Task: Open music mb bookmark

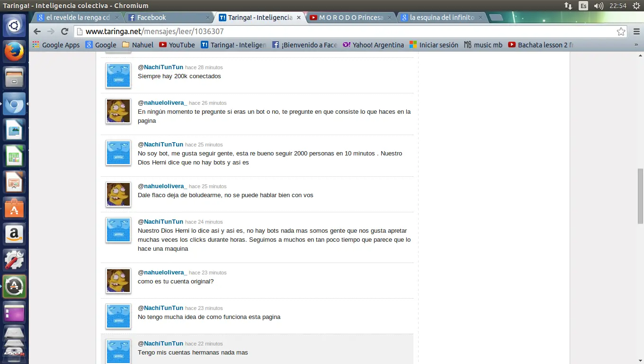Action: [x=483, y=45]
